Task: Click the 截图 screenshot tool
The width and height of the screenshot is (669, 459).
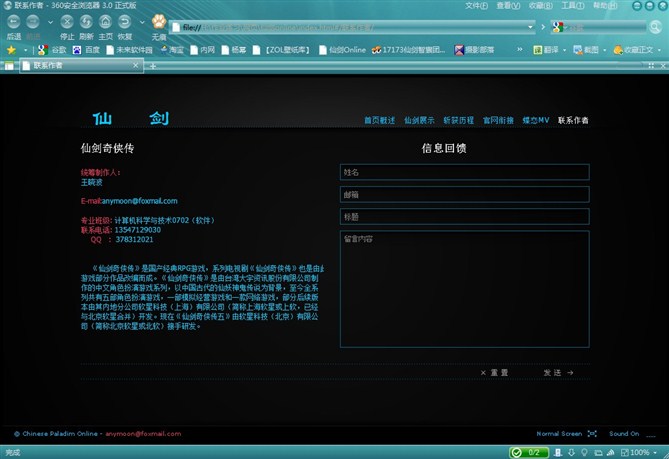Action: click(x=586, y=50)
